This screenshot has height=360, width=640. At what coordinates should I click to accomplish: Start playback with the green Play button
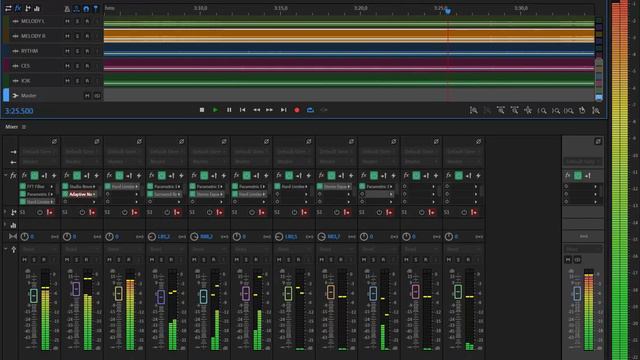[x=216, y=110]
